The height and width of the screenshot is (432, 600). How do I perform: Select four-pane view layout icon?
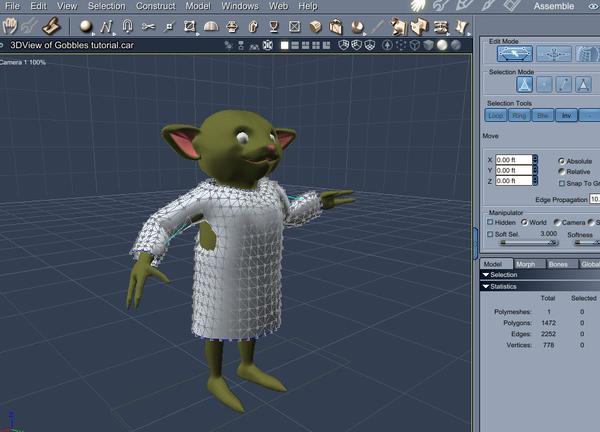click(x=316, y=46)
